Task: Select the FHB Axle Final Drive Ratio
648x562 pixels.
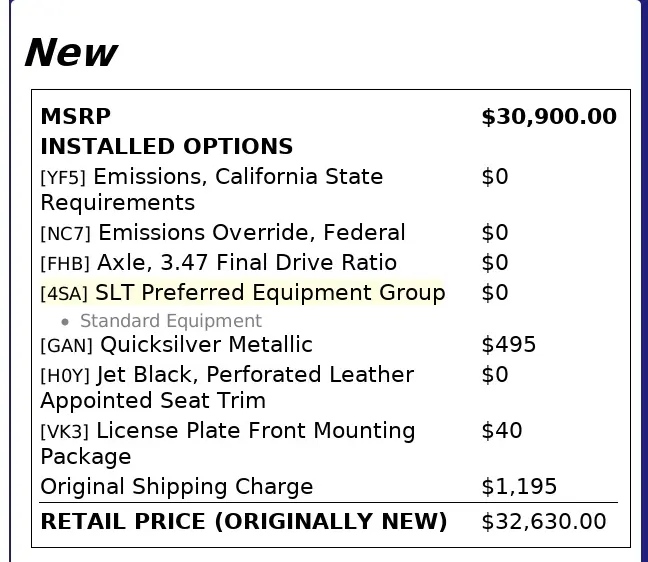Action: 219,263
